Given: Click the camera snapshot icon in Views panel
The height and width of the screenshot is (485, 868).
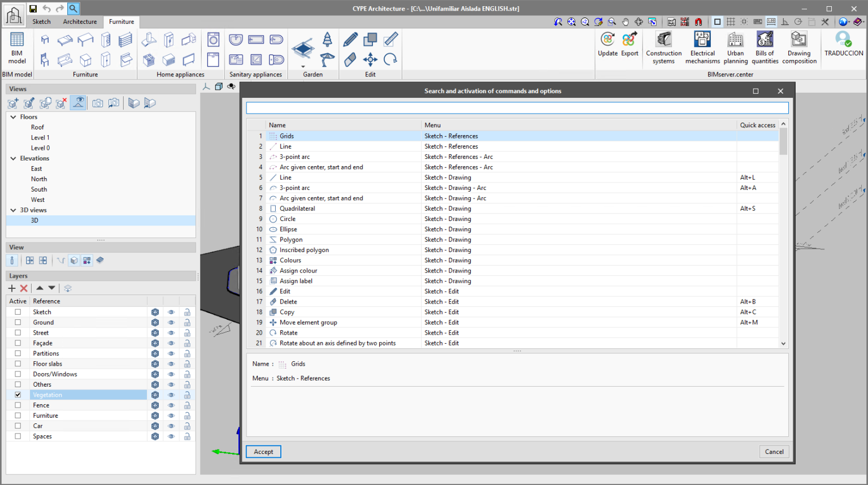Looking at the screenshot, I should pyautogui.click(x=97, y=103).
